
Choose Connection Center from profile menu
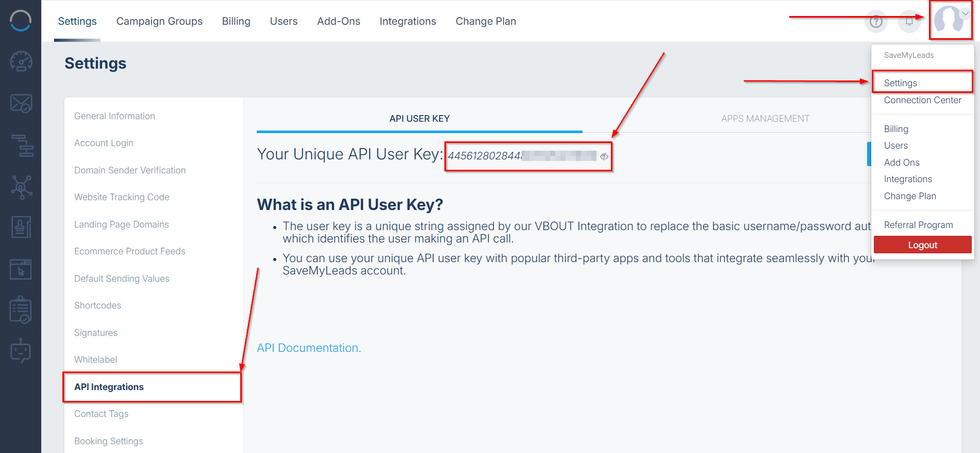tap(922, 100)
